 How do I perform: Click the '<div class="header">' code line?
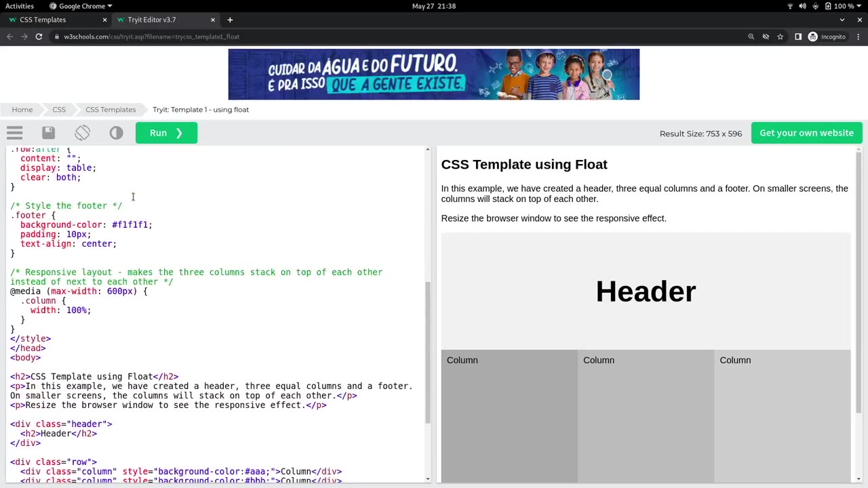pyautogui.click(x=61, y=424)
